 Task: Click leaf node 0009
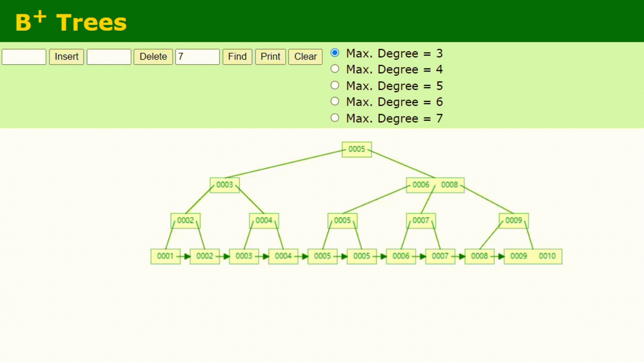(x=518, y=255)
